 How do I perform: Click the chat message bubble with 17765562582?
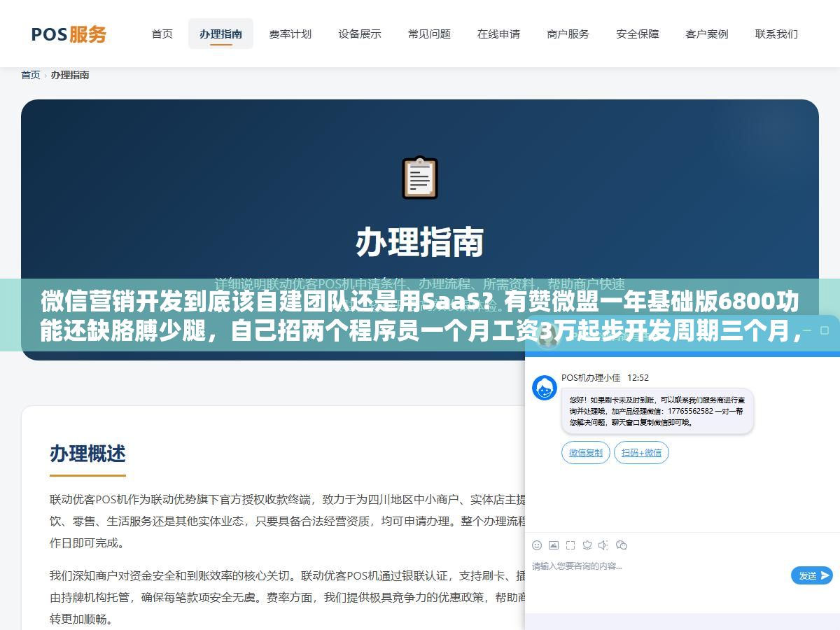tap(657, 411)
